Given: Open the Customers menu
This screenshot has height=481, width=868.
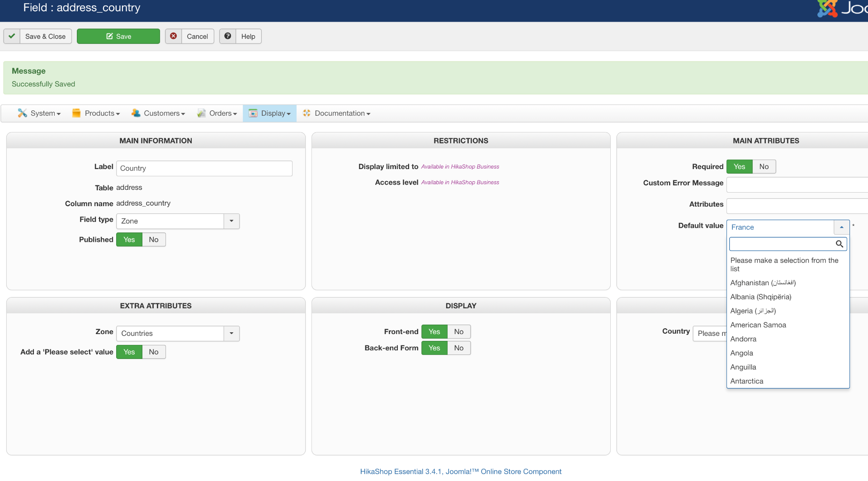Looking at the screenshot, I should coord(158,113).
